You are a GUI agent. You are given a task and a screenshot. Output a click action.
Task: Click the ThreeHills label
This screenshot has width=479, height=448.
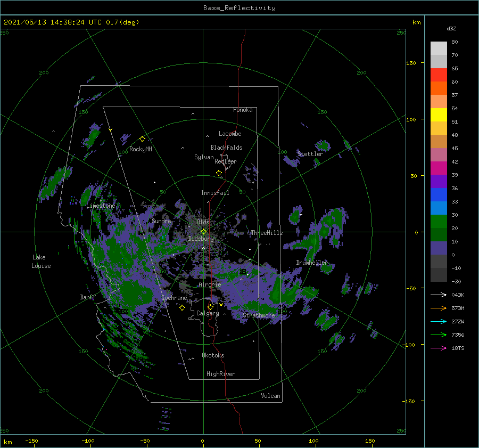[267, 233]
